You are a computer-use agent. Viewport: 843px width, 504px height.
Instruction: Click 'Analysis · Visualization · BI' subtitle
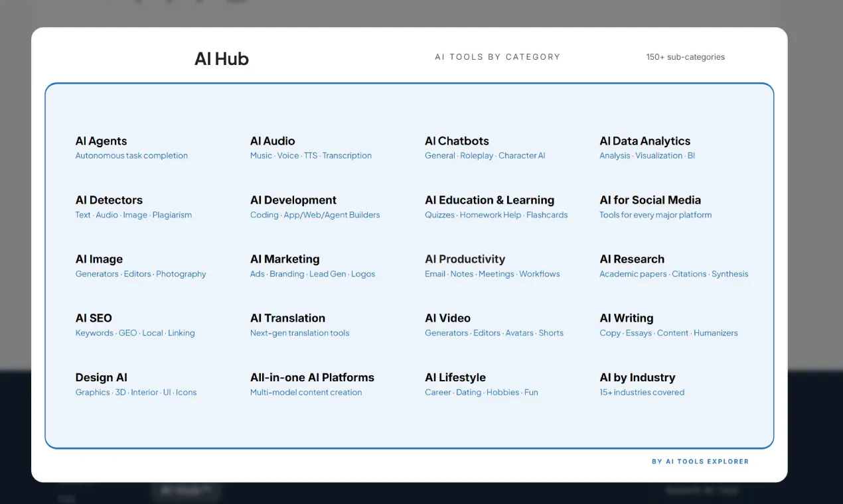point(647,156)
